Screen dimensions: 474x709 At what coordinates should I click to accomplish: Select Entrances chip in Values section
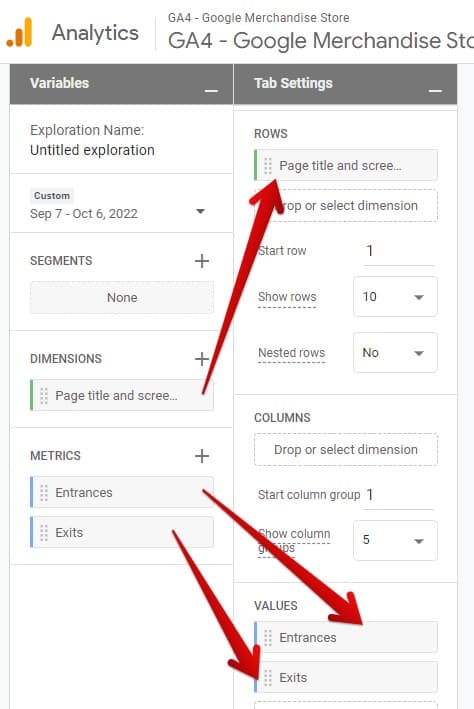click(x=346, y=637)
